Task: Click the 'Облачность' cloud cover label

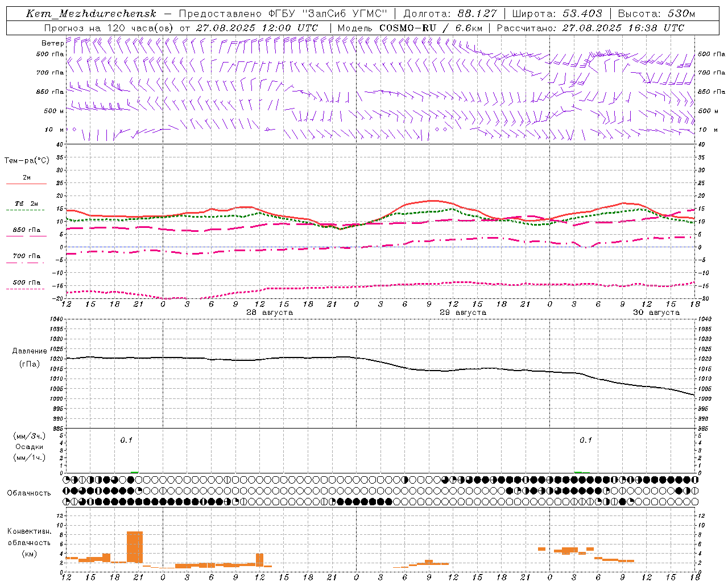Action: point(29,493)
